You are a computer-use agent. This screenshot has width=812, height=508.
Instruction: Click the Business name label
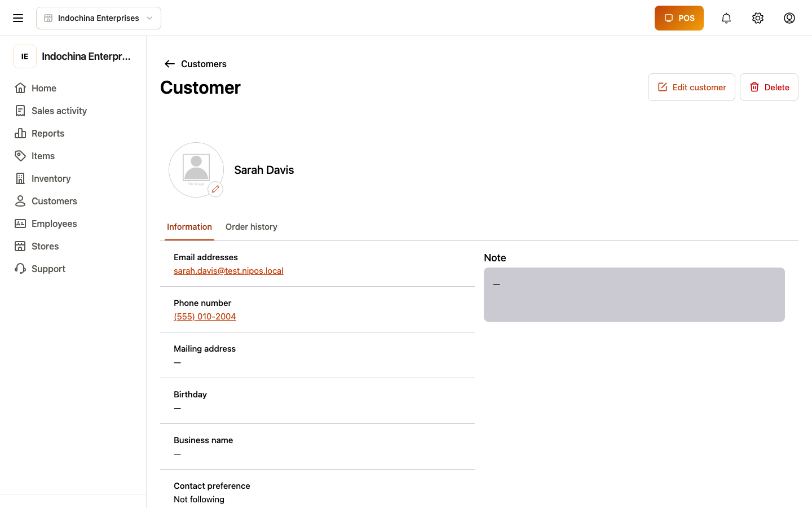203,440
